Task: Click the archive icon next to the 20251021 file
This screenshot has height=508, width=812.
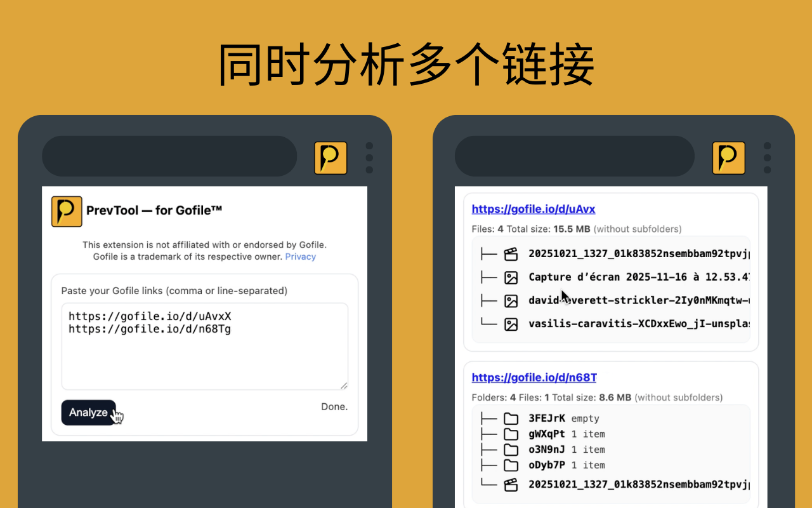Action: 511,253
